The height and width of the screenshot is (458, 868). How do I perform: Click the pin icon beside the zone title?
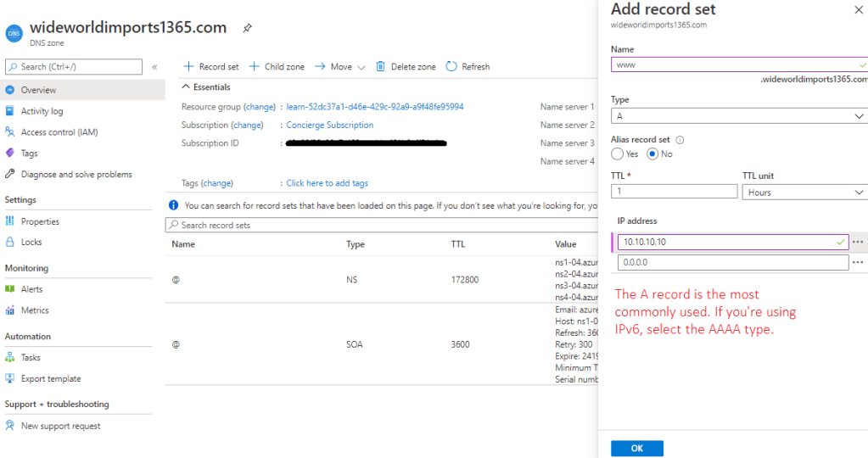(247, 28)
